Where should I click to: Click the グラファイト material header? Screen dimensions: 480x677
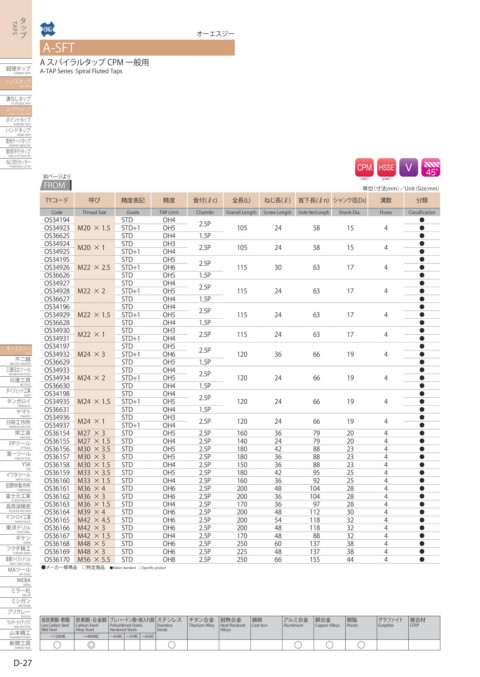coord(392,627)
